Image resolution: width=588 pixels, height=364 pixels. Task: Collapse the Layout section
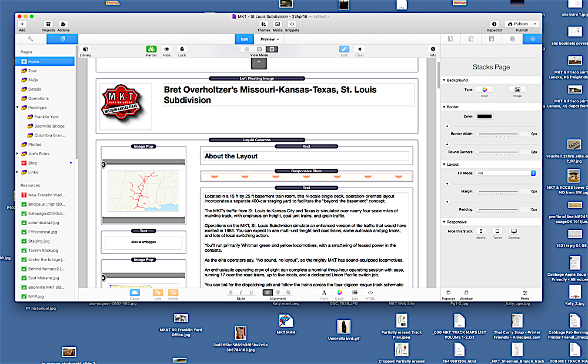point(444,165)
